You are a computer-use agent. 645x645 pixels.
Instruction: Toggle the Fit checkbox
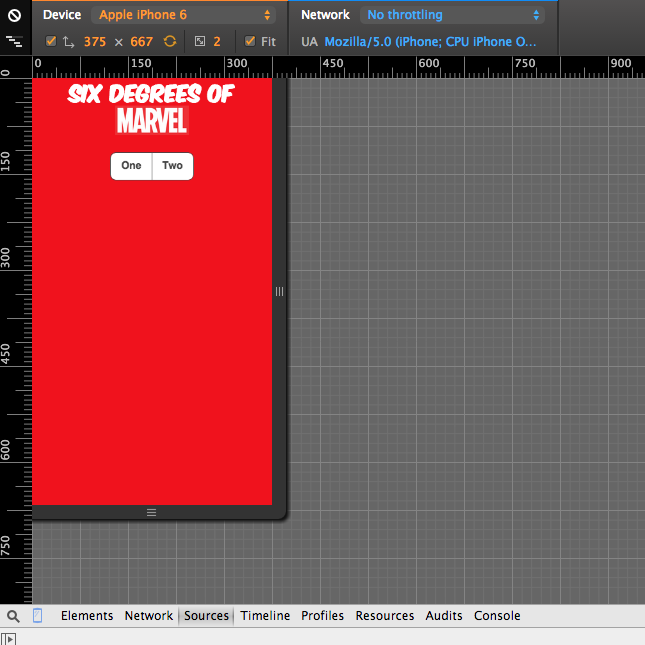point(250,41)
